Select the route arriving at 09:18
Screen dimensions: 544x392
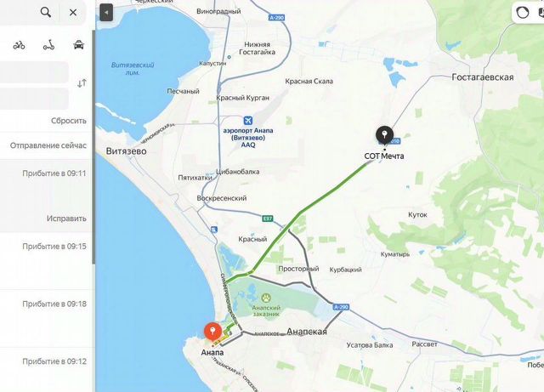[46, 318]
